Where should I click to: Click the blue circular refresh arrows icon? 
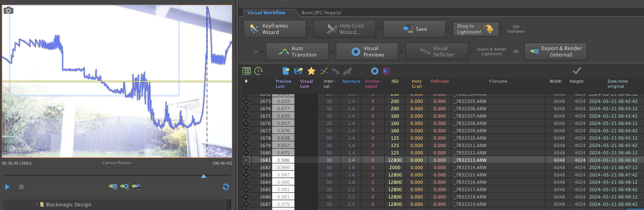[226, 187]
